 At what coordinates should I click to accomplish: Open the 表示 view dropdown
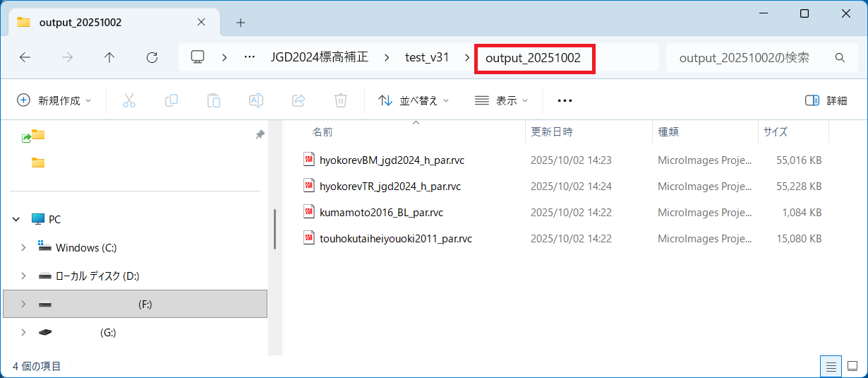point(501,100)
